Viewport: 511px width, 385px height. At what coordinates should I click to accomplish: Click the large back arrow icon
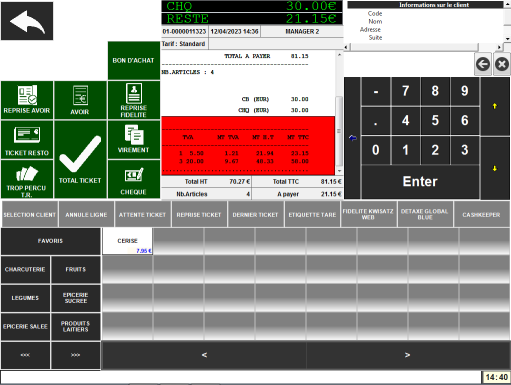27,21
